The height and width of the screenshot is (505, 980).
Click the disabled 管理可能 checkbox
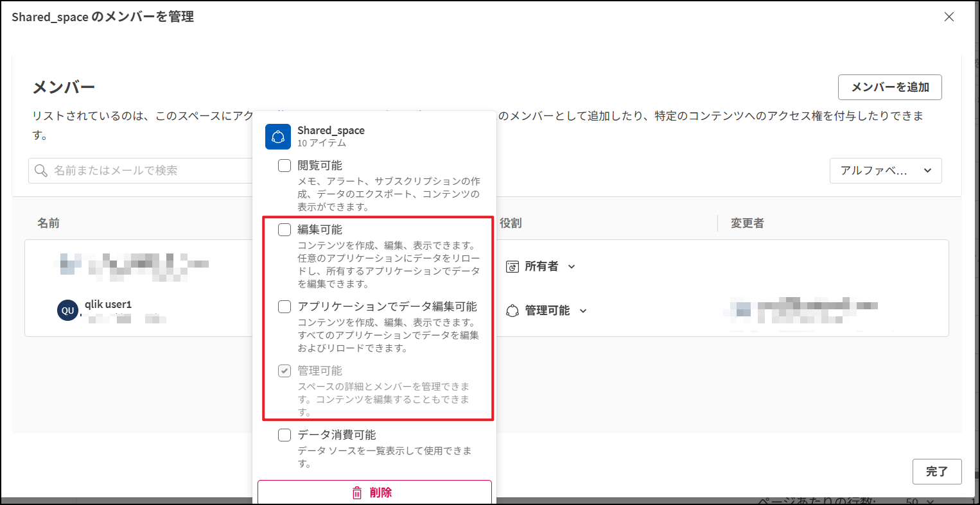point(284,371)
